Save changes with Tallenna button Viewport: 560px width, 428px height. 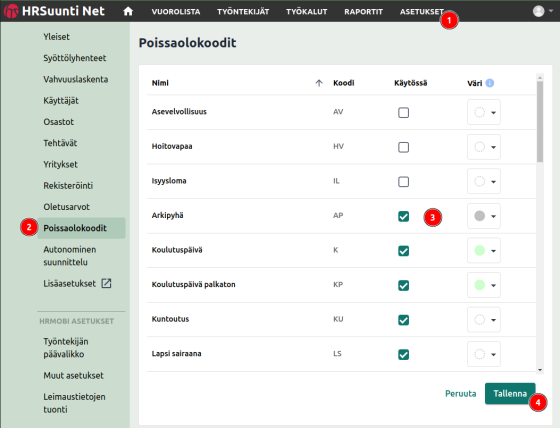510,393
